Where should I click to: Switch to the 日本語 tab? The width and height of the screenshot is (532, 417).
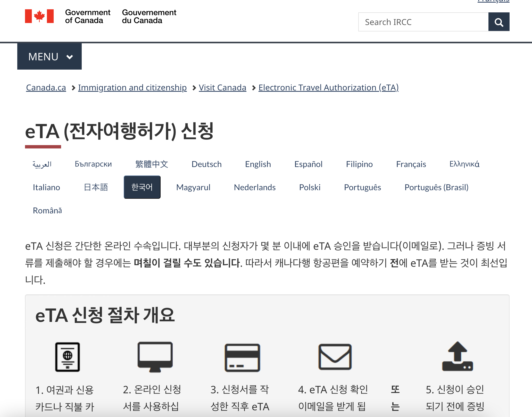coord(96,187)
